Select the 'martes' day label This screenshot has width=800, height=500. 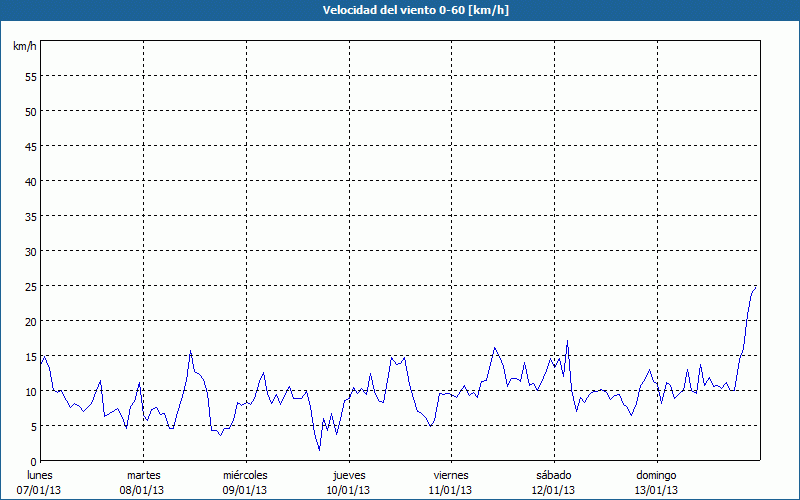click(143, 475)
